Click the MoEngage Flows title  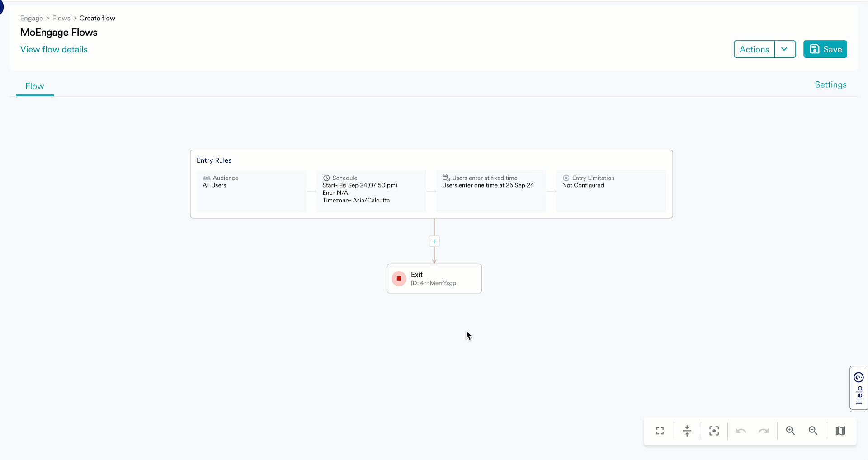[59, 33]
